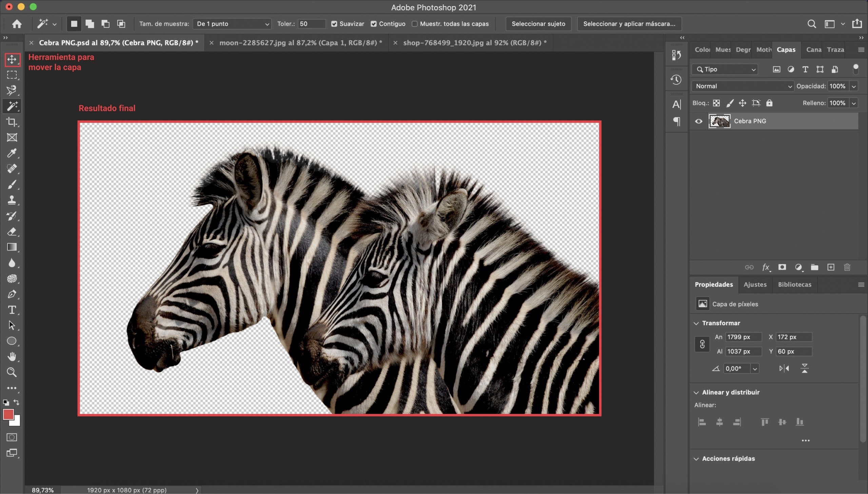Select the Eyedropper tool
Image resolution: width=868 pixels, height=494 pixels.
12,153
